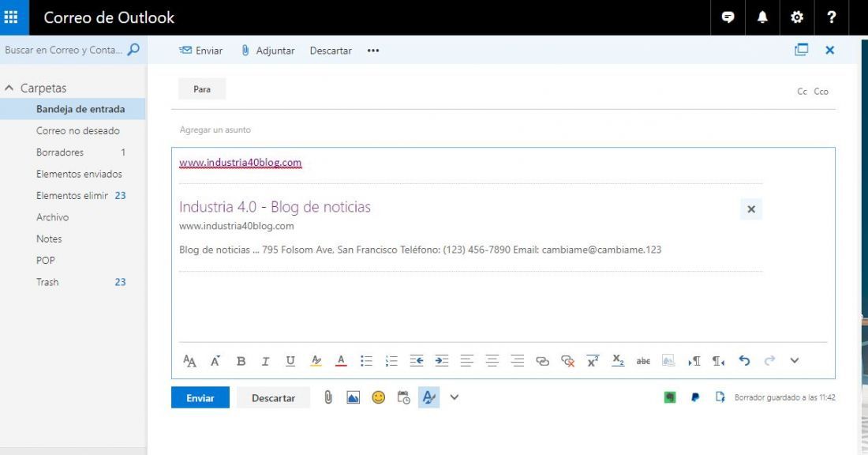Screen dimensions: 868x455
Task: Open the meeting scheduling calendar icon
Action: coord(403,397)
